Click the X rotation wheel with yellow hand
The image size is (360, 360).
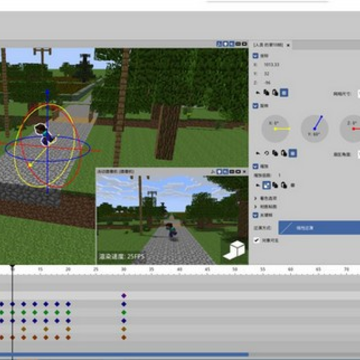pos(275,129)
